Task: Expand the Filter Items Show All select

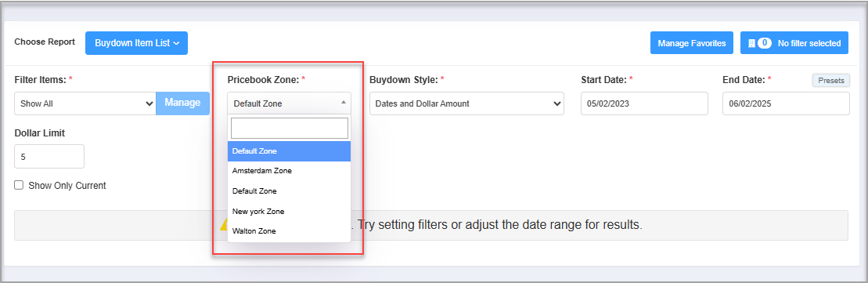Action: click(x=85, y=103)
